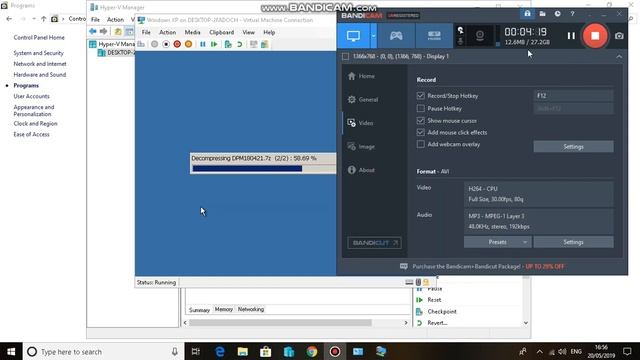The image size is (640, 360).
Task: Pause the Bandicam recording
Action: 571,36
